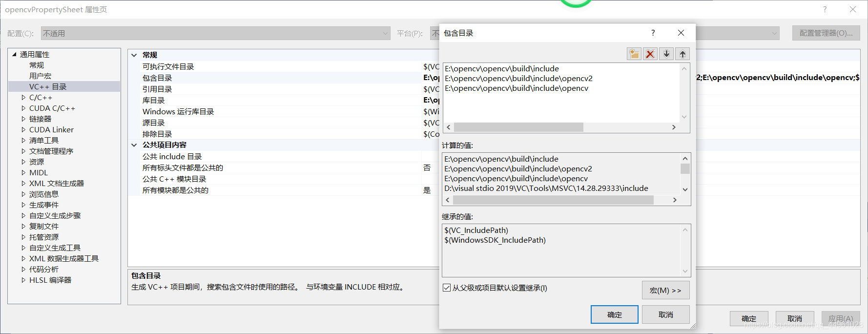Image resolution: width=868 pixels, height=334 pixels.
Task: Expand the CUDA Linker node
Action: pos(23,129)
